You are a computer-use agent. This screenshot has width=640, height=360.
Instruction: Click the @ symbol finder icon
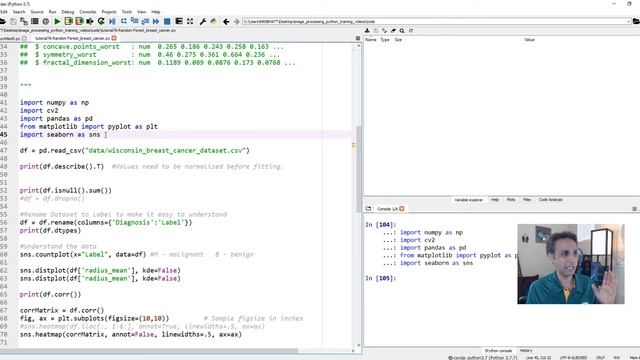(x=46, y=21)
